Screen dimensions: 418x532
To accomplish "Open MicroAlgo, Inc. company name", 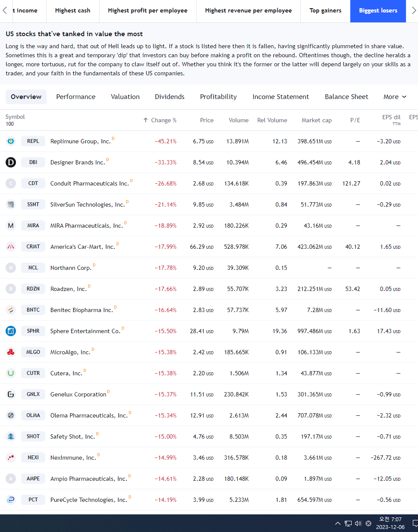I will [x=70, y=352].
